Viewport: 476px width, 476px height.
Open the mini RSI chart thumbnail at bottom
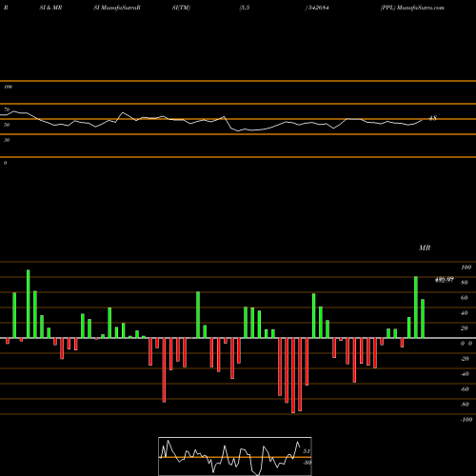pos(235,456)
